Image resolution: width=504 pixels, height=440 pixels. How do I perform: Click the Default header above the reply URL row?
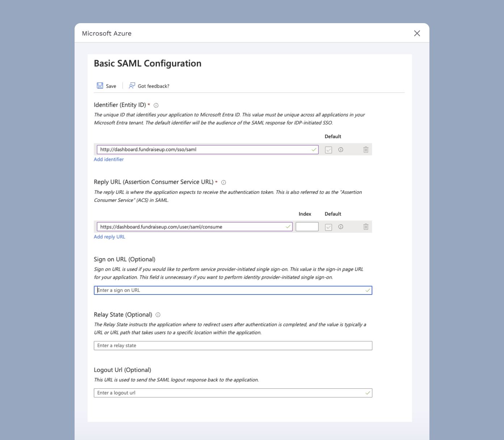coord(333,214)
